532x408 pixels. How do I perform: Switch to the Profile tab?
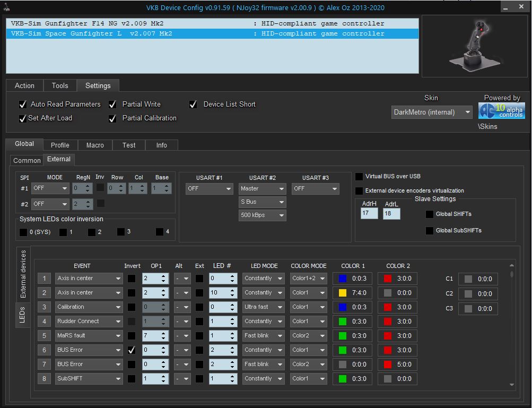tap(60, 145)
